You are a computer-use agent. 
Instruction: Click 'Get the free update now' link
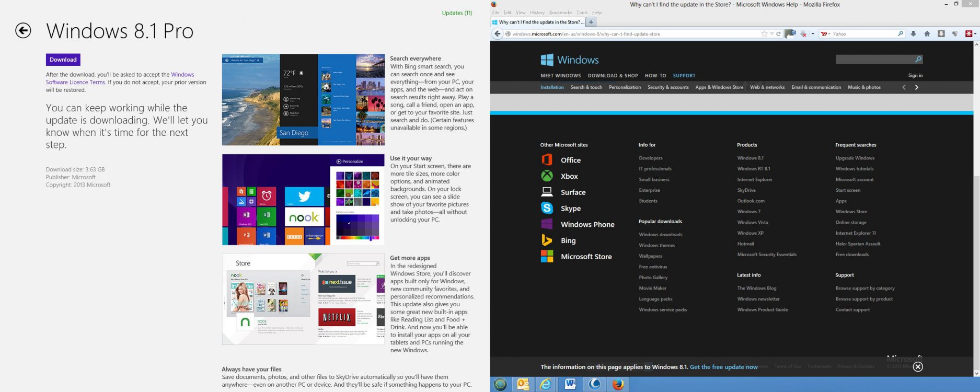point(723,367)
